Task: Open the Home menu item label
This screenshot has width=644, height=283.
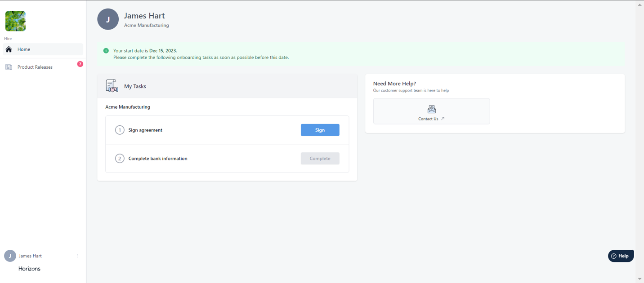Action: tap(24, 49)
